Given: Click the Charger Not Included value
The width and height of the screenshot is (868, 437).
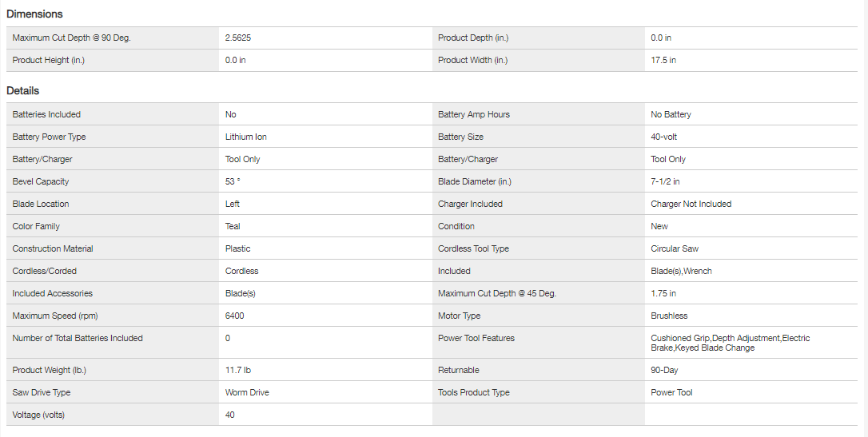Looking at the screenshot, I should point(691,204).
